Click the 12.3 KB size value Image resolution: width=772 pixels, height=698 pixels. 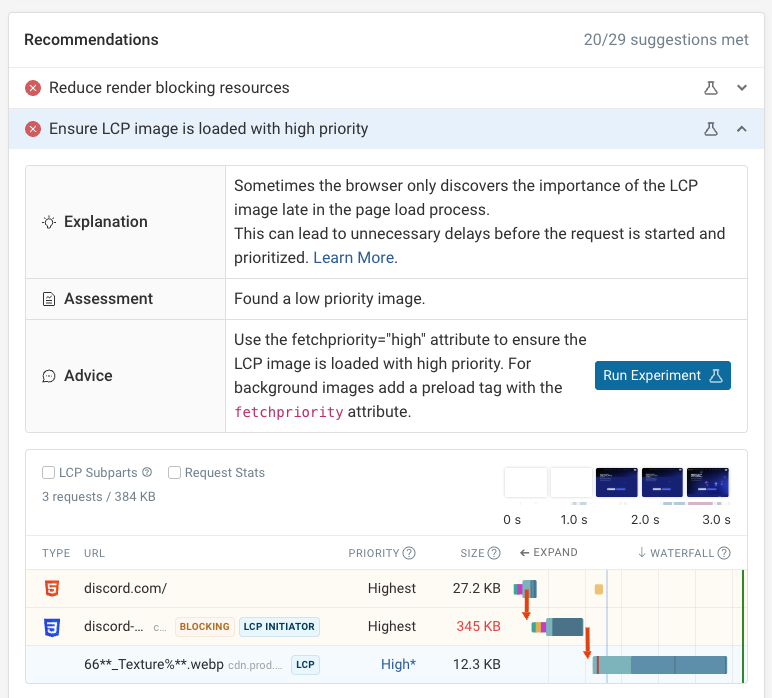coord(477,665)
